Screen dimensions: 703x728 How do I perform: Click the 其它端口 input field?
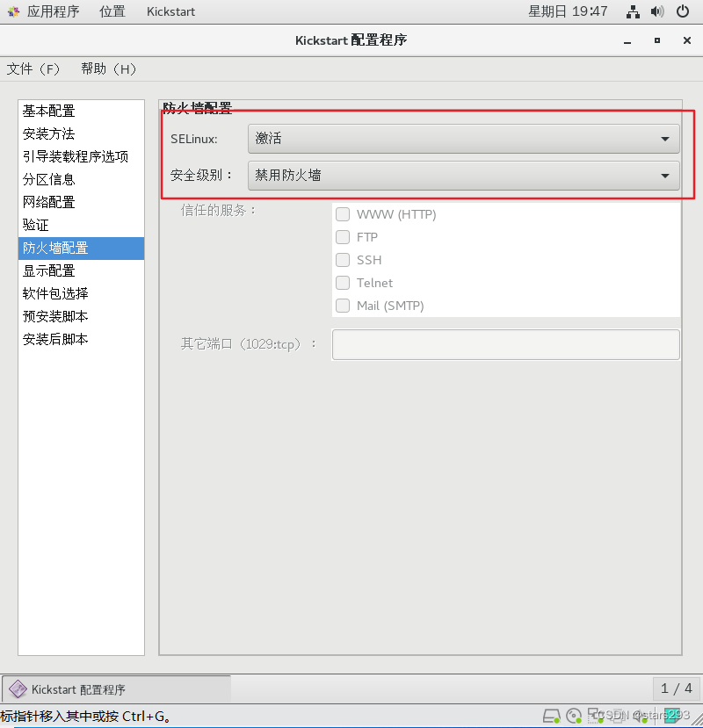click(x=506, y=344)
